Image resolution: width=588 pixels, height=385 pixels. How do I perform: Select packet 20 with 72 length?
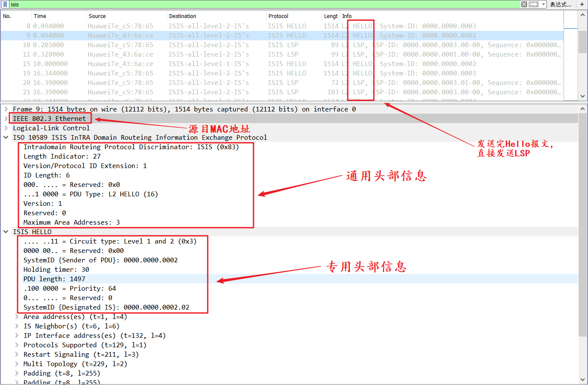(282, 83)
